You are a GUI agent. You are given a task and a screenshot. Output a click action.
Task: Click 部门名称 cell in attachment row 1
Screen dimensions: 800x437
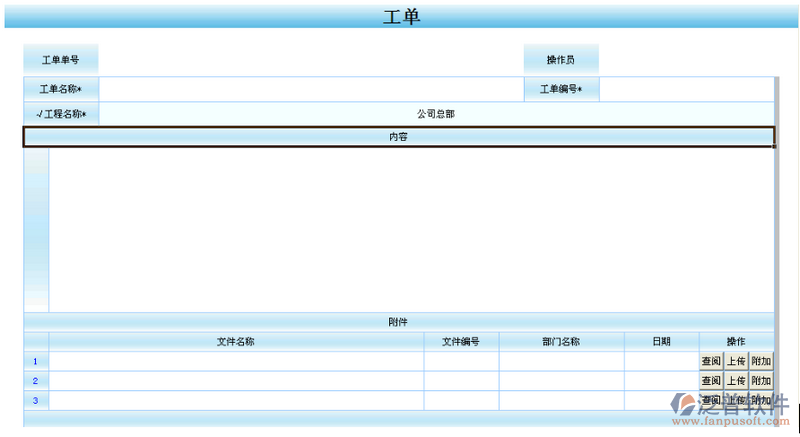pyautogui.click(x=561, y=361)
